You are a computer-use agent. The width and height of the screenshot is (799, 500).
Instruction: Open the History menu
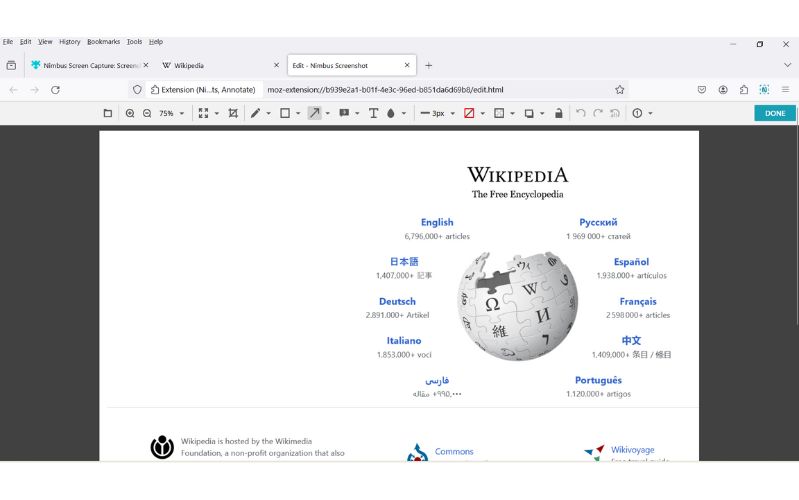pos(69,42)
